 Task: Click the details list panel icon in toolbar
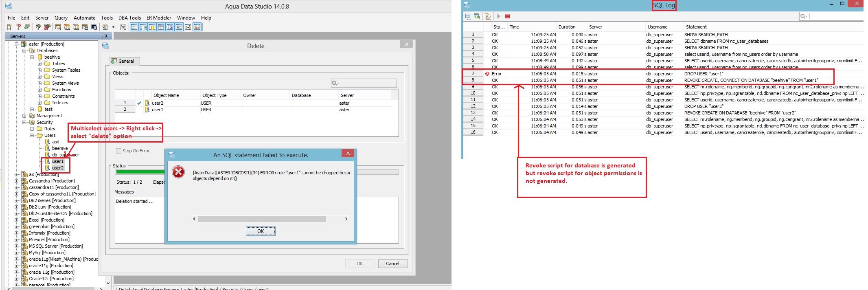pos(179,27)
